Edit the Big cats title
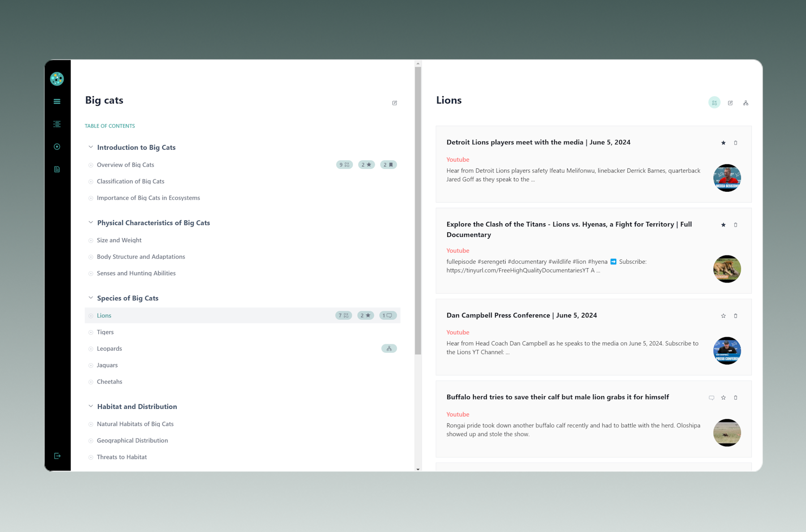The image size is (806, 532). (394, 103)
